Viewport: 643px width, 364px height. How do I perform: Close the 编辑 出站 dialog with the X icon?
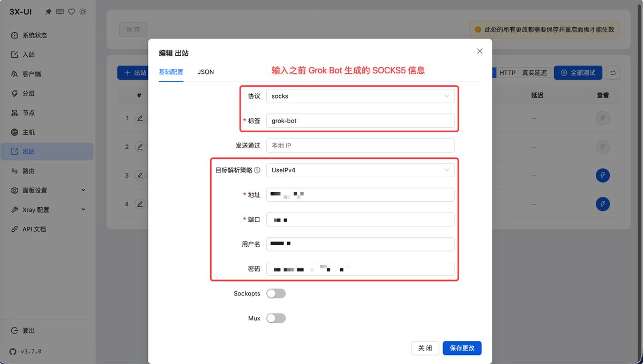480,51
